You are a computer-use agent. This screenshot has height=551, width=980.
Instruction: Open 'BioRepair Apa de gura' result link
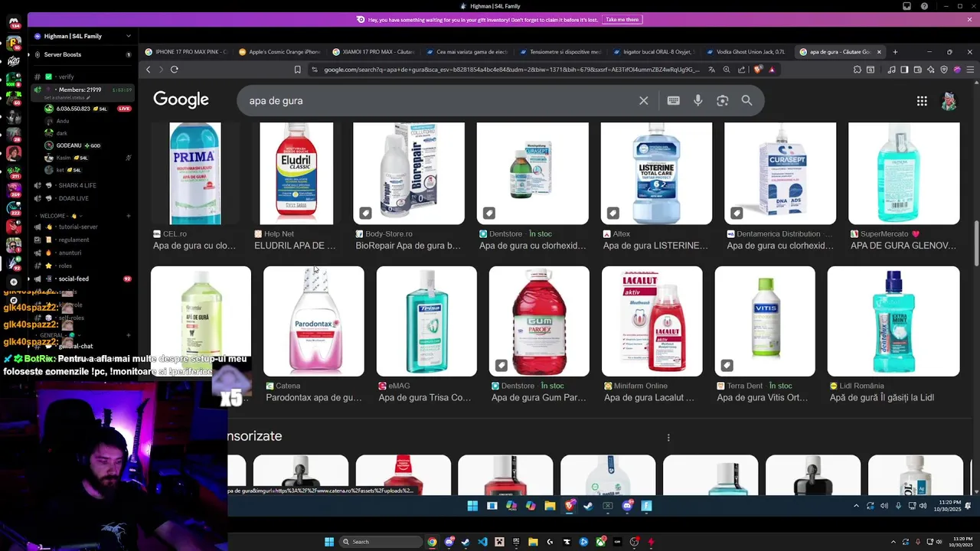coord(408,246)
